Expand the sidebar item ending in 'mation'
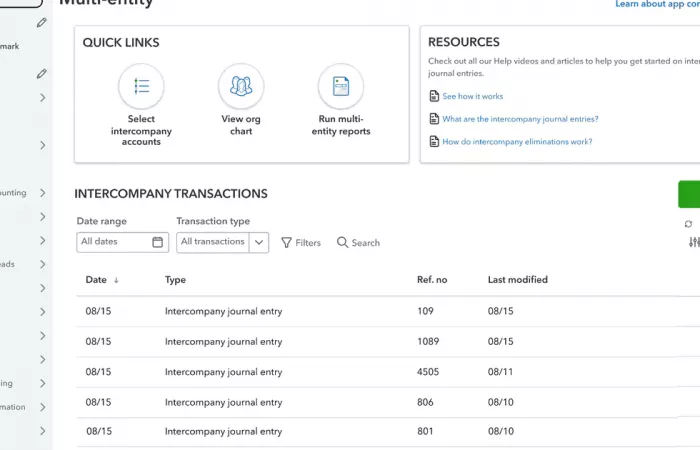Screen dimensions: 700x450 point(42,407)
